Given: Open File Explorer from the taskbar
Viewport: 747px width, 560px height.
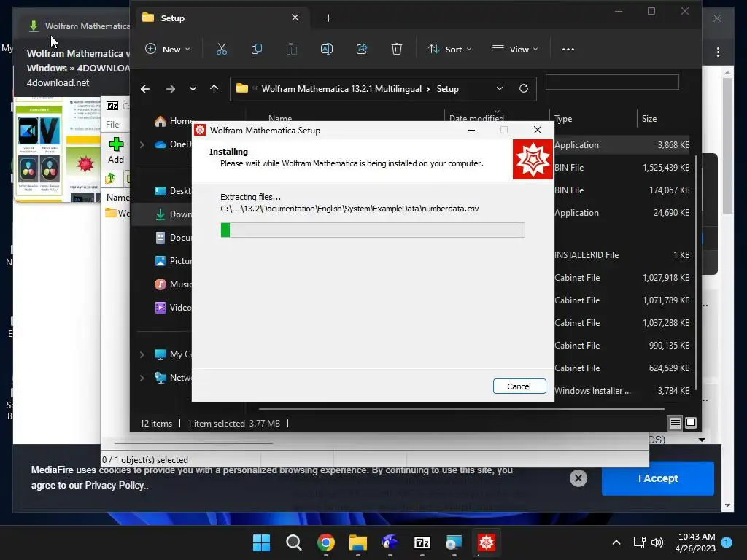Looking at the screenshot, I should point(357,542).
